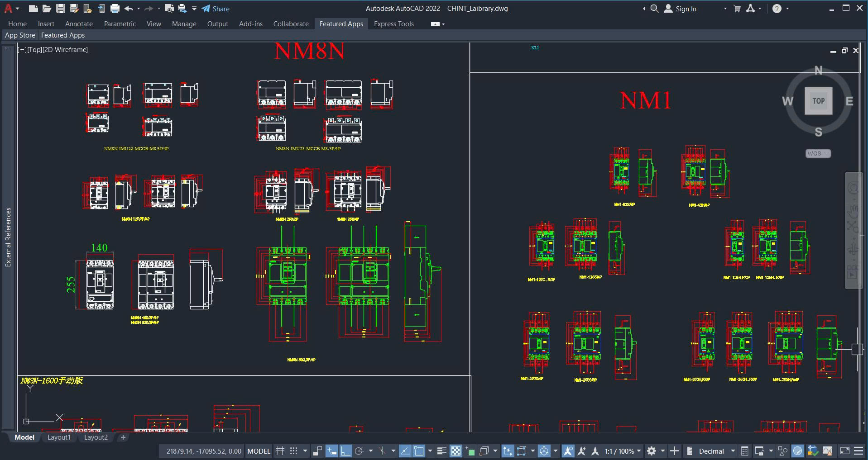Open from Web & Mobile icon
This screenshot has width=868, height=460.
(88, 9)
